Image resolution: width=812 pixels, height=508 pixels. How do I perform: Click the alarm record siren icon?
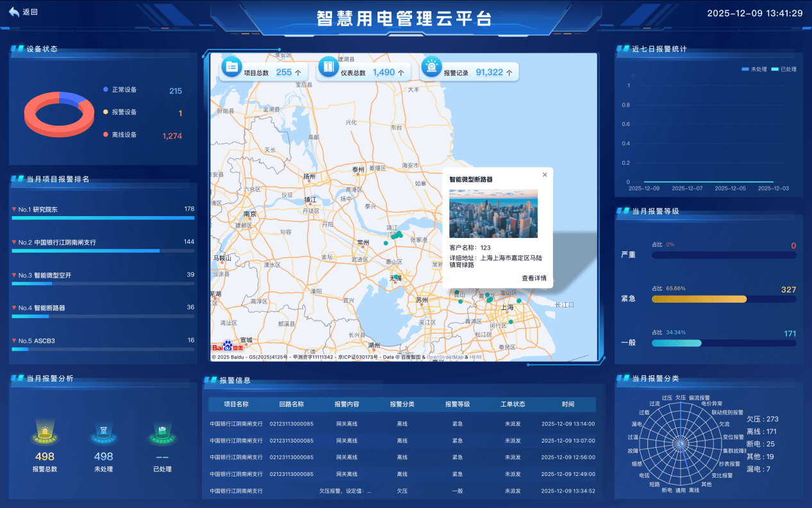coord(431,67)
